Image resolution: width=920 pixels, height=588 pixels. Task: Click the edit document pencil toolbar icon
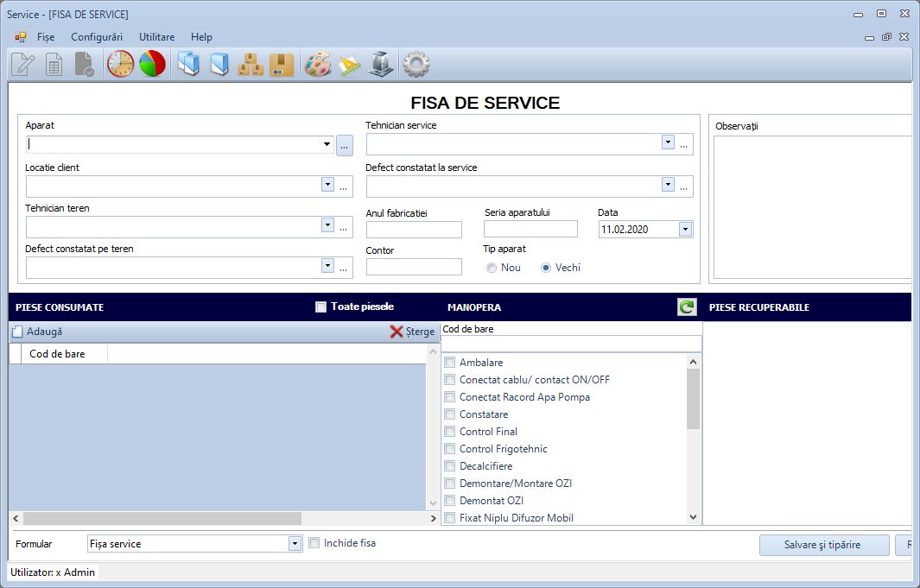(22, 65)
